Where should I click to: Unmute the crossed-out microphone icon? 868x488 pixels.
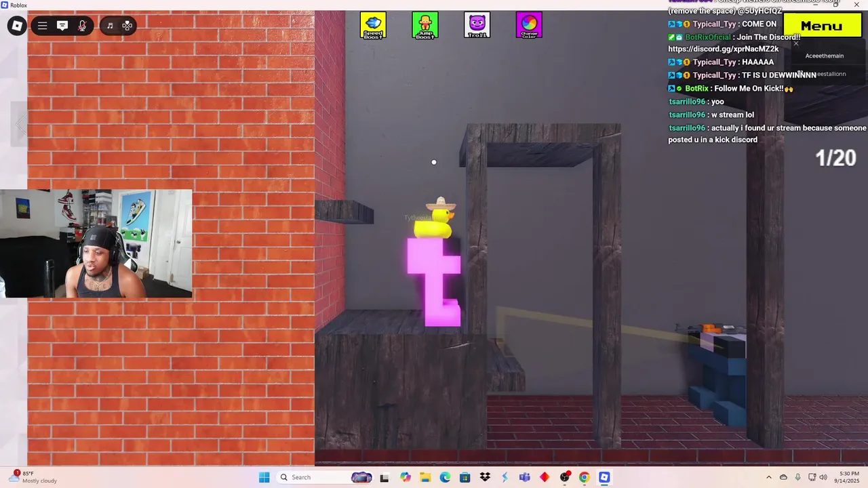[82, 26]
